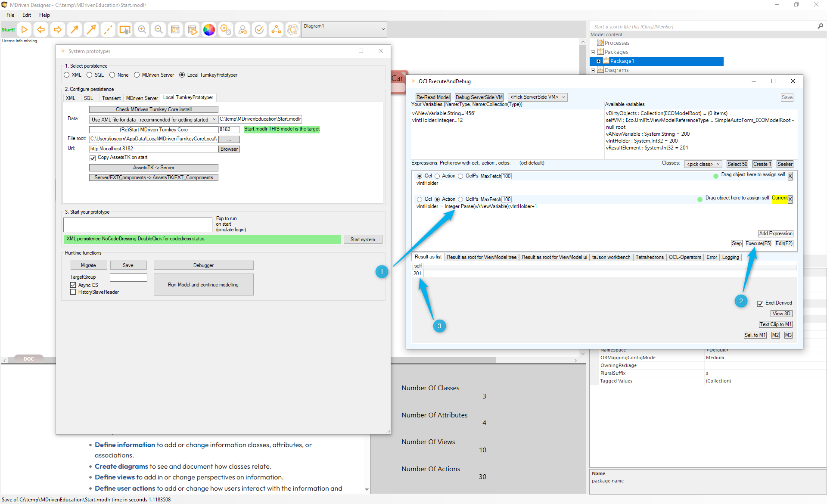827x504 pixels.
Task: Open the Diagram1 dropdown
Action: click(x=382, y=29)
